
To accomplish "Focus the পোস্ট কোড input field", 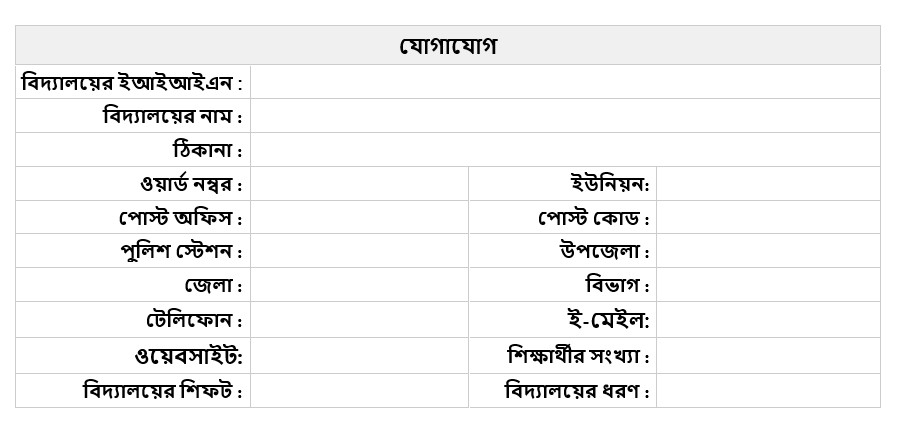I will [x=767, y=218].
